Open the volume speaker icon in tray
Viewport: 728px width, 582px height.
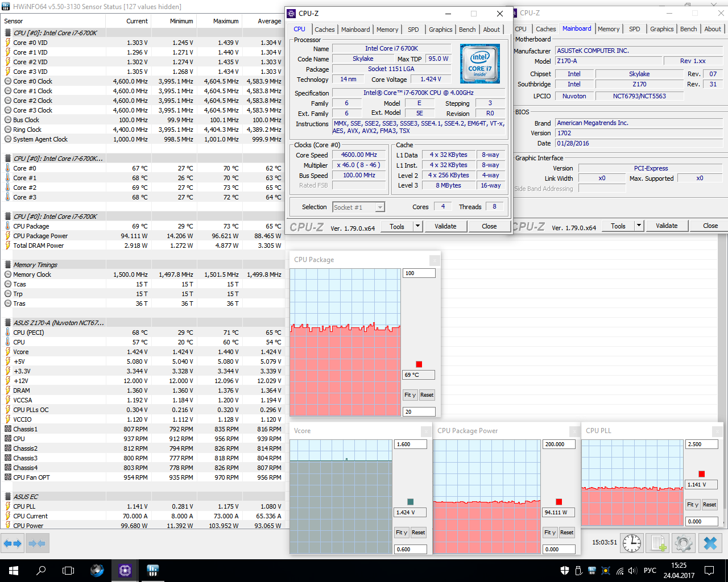(633, 570)
